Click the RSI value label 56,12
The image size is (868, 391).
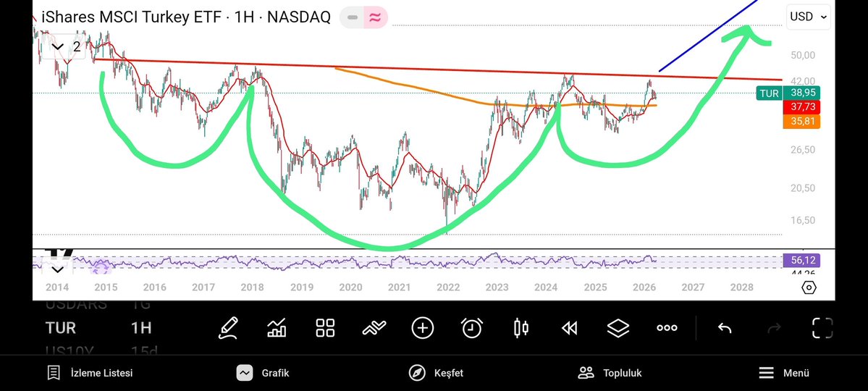801,260
